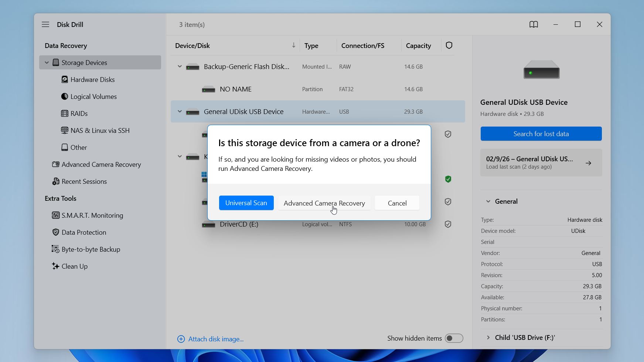Viewport: 644px width, 362px height.
Task: Click the S.M.A.R.T. Monitoring icon
Action: (56, 215)
